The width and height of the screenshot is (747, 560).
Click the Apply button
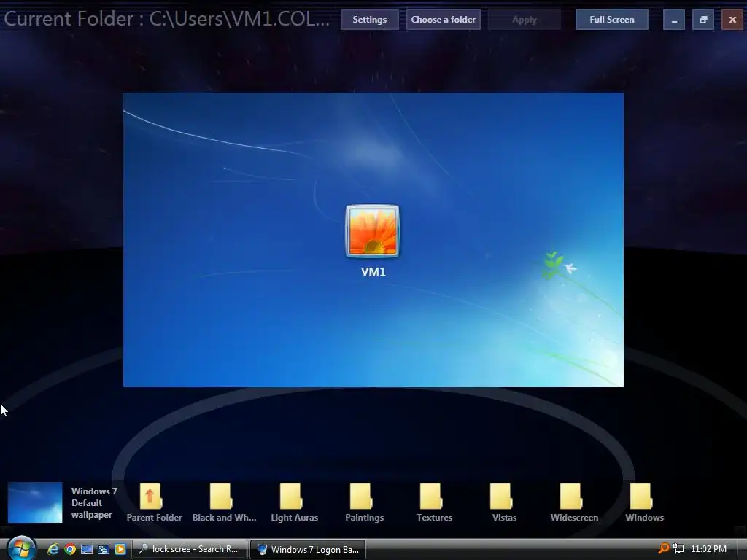coord(524,20)
